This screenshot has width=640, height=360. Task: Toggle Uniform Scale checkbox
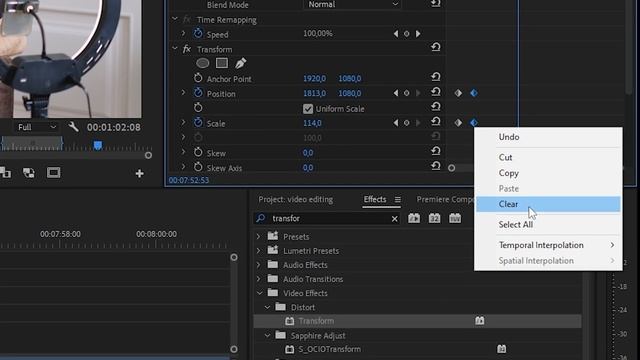[308, 109]
